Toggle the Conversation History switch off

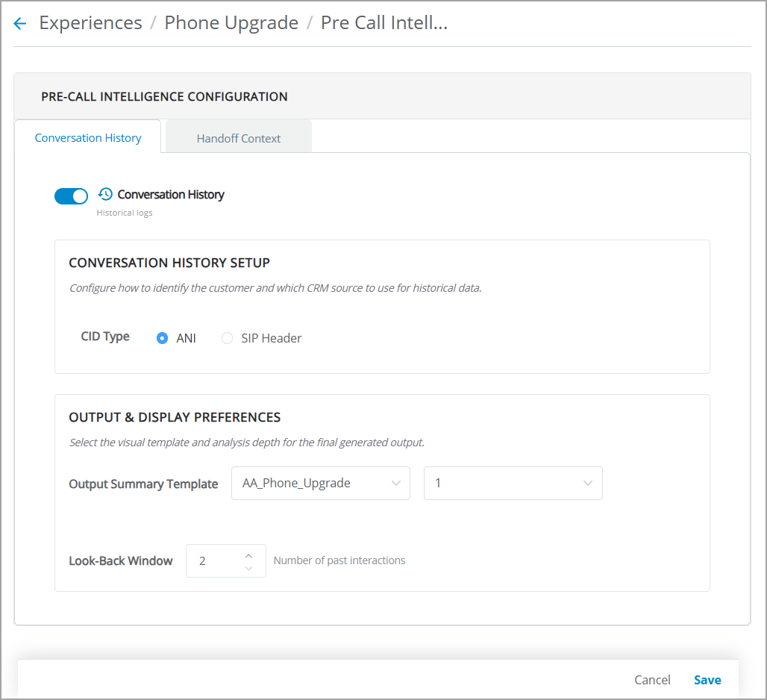tap(71, 196)
